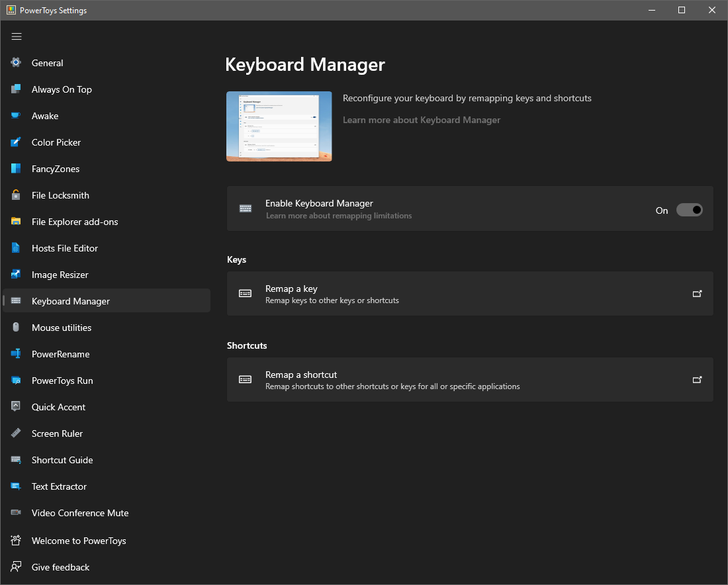Click the Mouse utilities icon
This screenshot has width=728, height=585.
tap(16, 328)
